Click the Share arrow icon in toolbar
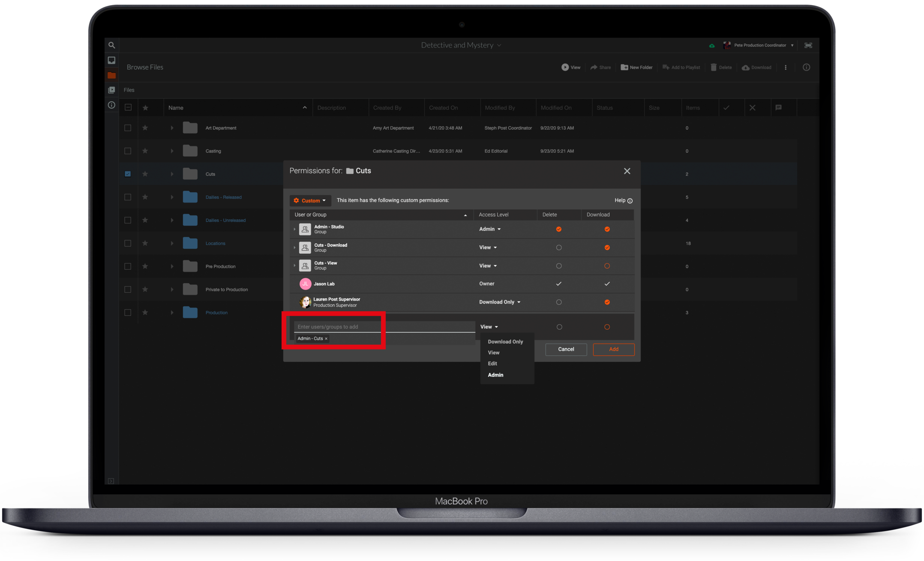The width and height of the screenshot is (924, 561). click(x=594, y=67)
